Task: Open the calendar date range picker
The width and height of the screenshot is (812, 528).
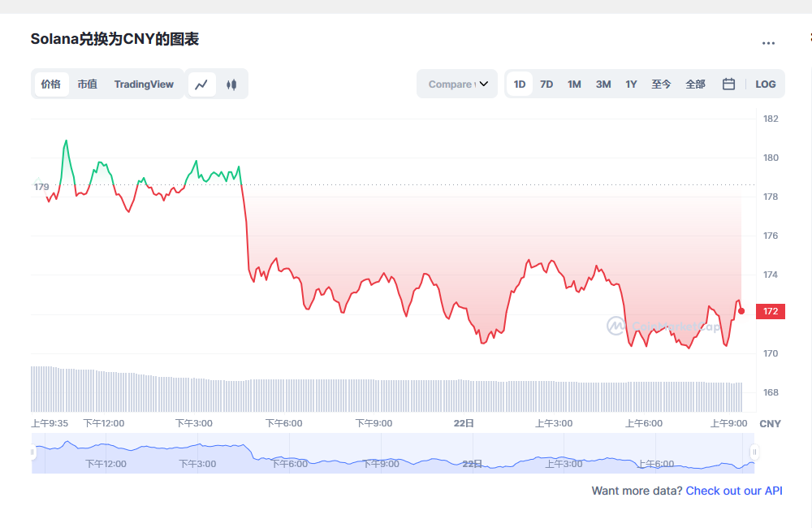Action: 728,84
